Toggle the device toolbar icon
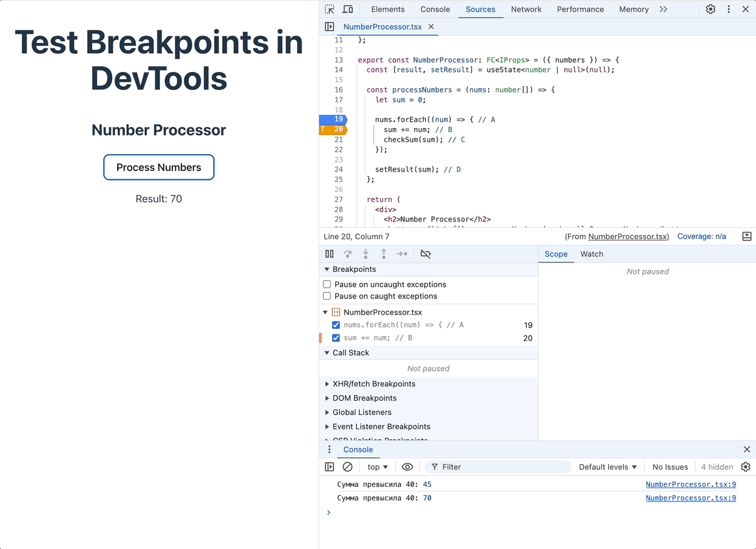The image size is (756, 549). [348, 9]
